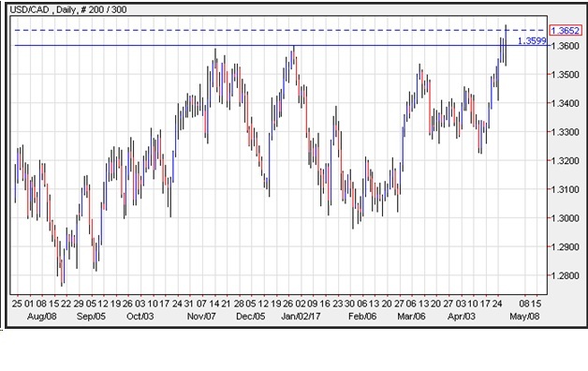Click the blue 1.3599 level label
This screenshot has width=588, height=371.
click(x=532, y=41)
